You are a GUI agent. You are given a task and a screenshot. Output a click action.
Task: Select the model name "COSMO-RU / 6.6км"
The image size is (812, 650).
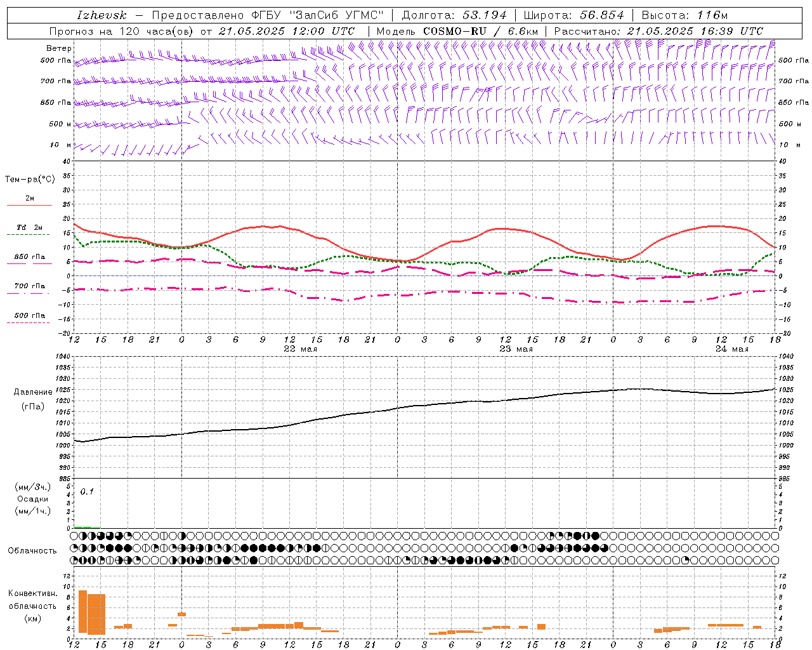click(x=480, y=31)
